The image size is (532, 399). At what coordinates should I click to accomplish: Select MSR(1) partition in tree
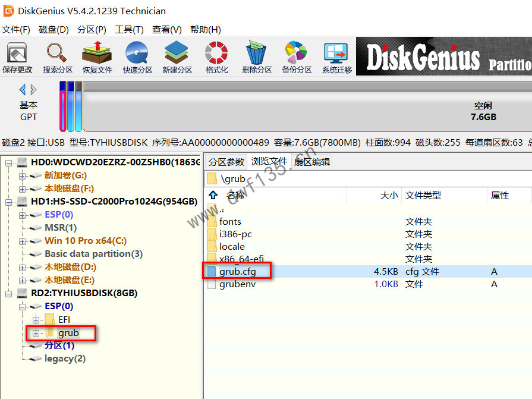pyautogui.click(x=61, y=228)
